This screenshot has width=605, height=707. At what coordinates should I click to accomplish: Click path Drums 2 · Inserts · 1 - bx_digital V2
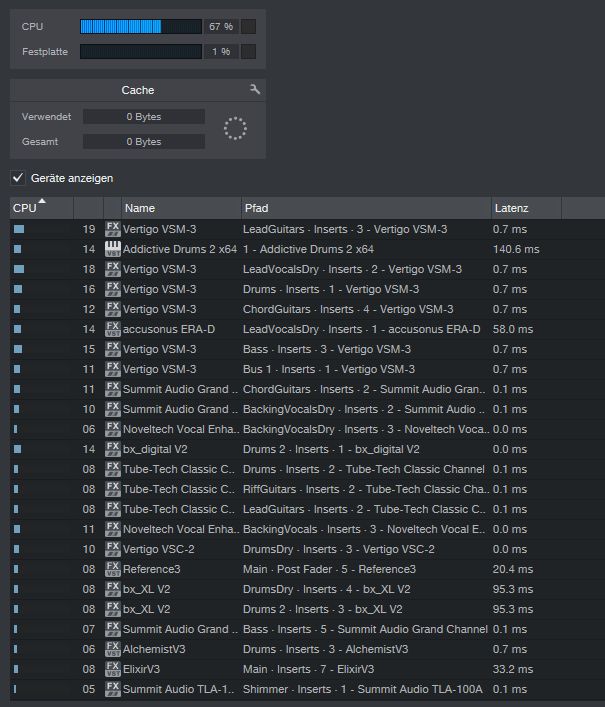(331, 449)
